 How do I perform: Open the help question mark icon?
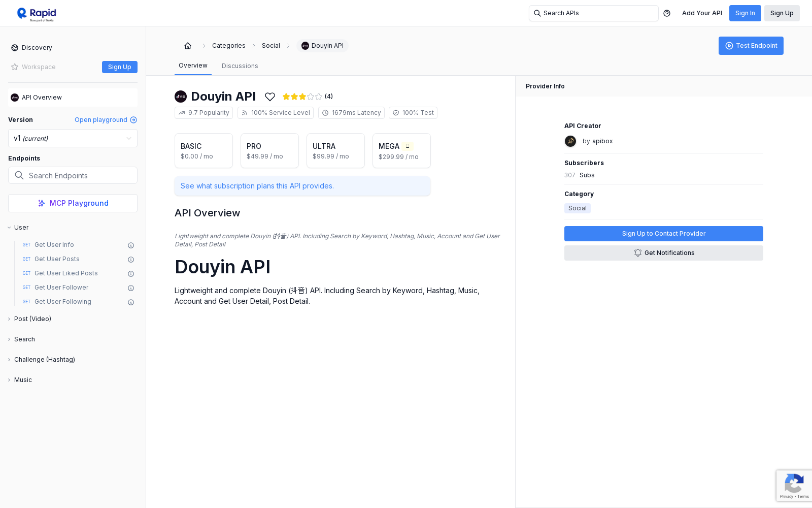coord(667,13)
